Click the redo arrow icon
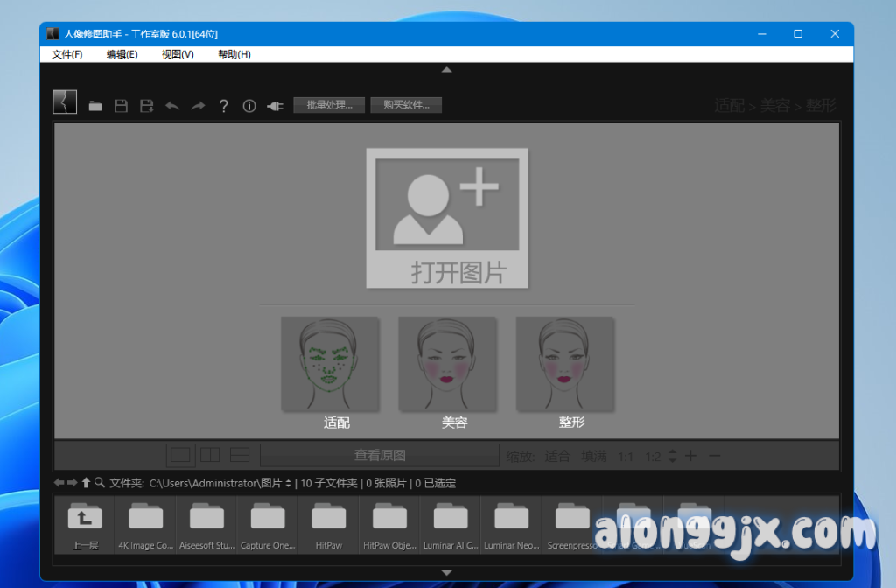The height and width of the screenshot is (588, 896). point(198,106)
